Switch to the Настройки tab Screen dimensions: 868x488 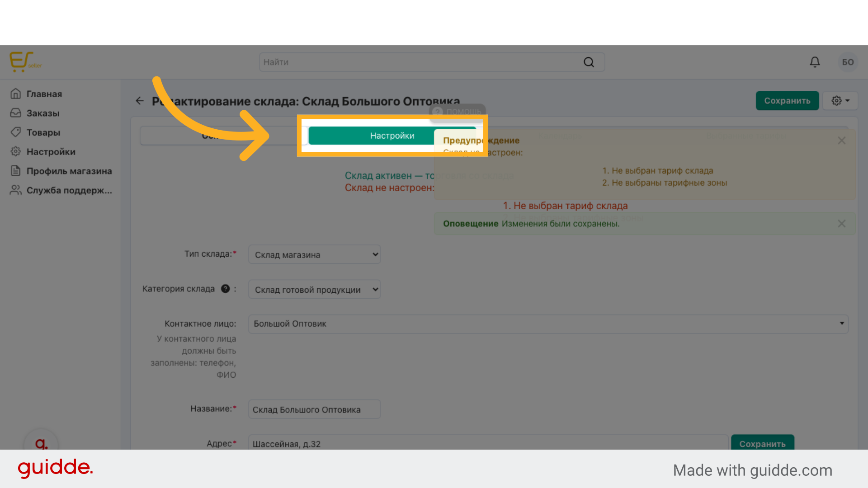[x=392, y=136]
